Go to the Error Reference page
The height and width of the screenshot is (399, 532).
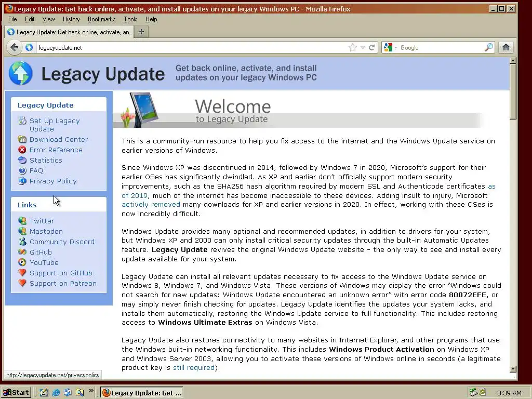click(56, 150)
